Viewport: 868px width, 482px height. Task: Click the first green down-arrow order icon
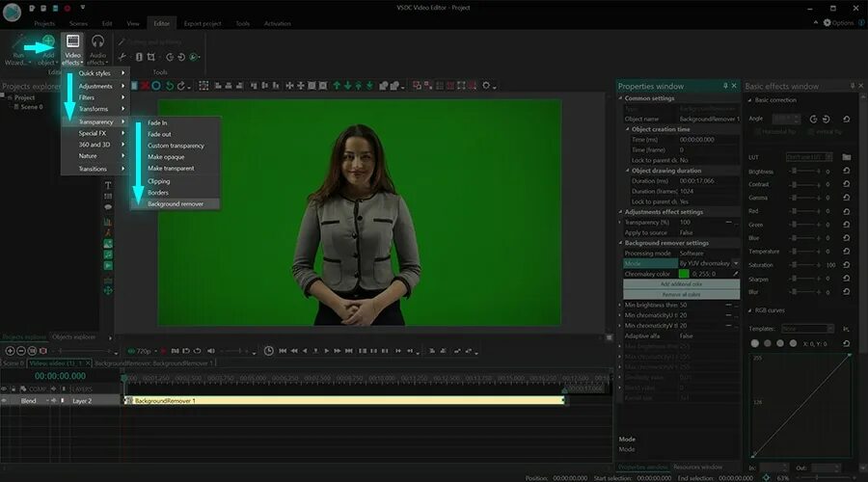point(347,86)
